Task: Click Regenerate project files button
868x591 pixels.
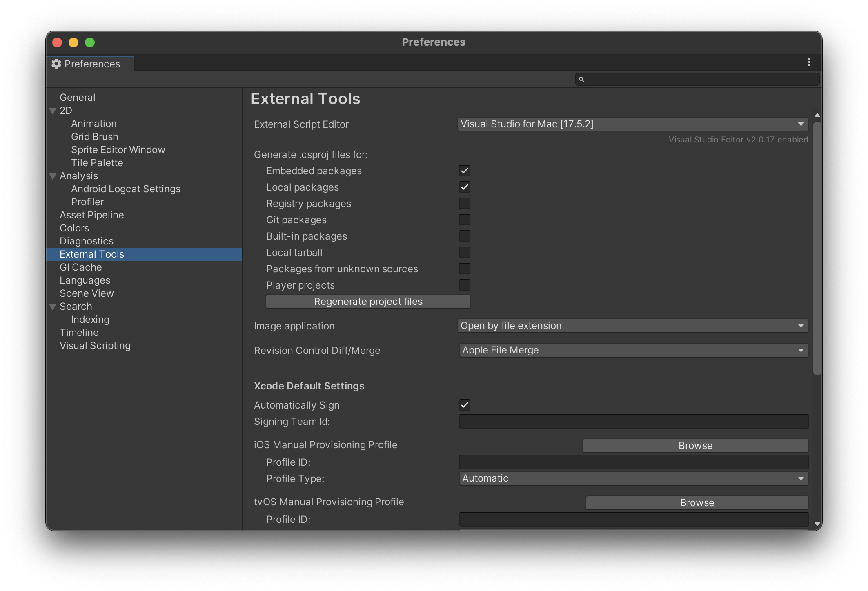Action: [368, 302]
